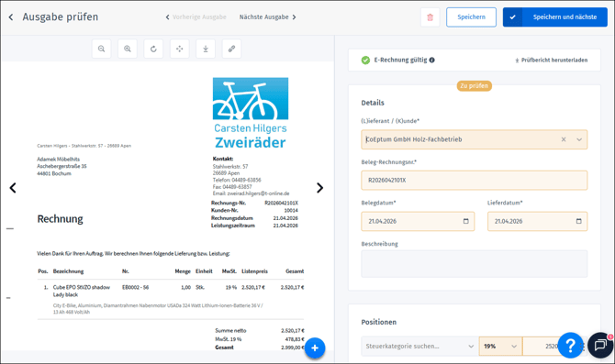Click into the Beschreibung text field

point(475,264)
